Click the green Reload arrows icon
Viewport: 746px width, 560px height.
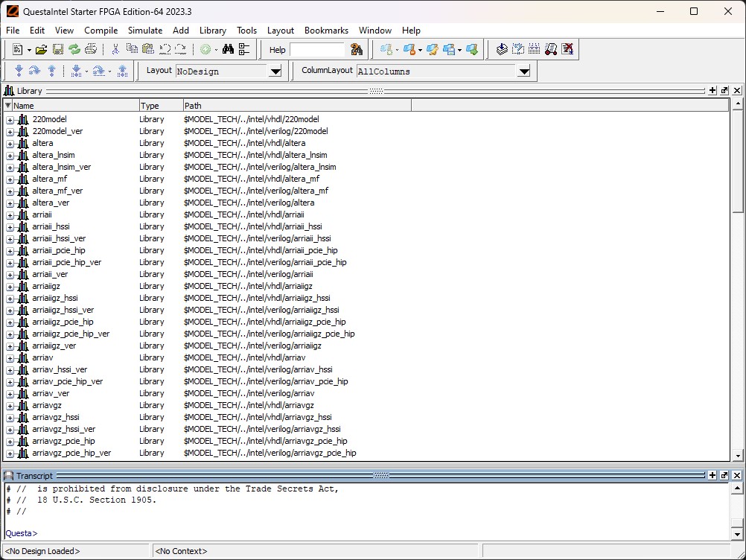coord(74,49)
